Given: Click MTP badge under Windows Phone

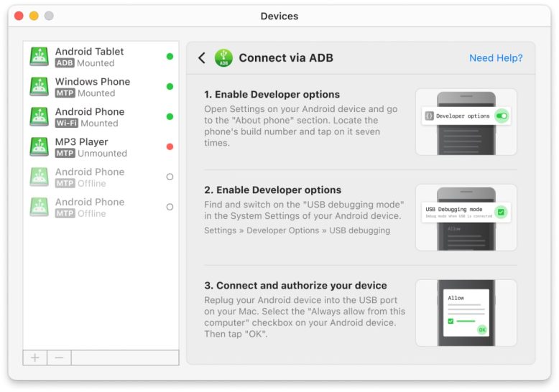Looking at the screenshot, I should coord(65,93).
